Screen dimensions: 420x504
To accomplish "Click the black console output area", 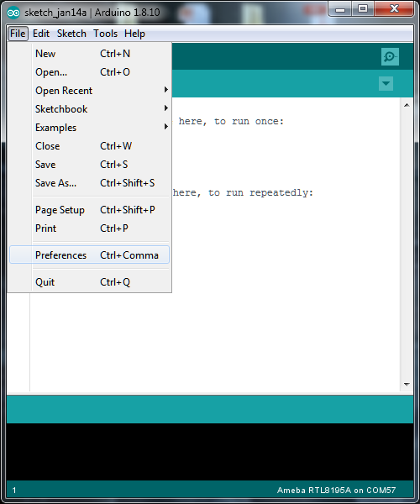I will tap(210, 452).
